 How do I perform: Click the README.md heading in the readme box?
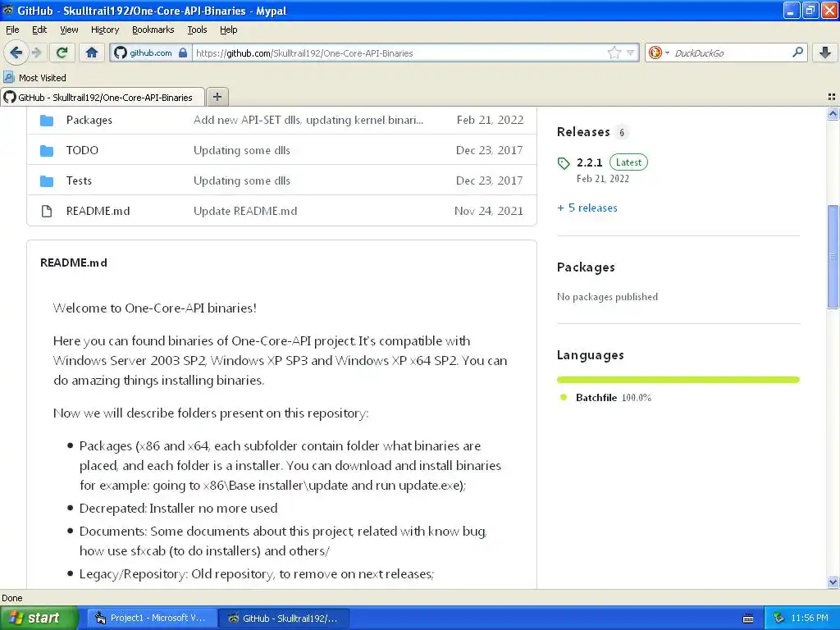click(73, 262)
